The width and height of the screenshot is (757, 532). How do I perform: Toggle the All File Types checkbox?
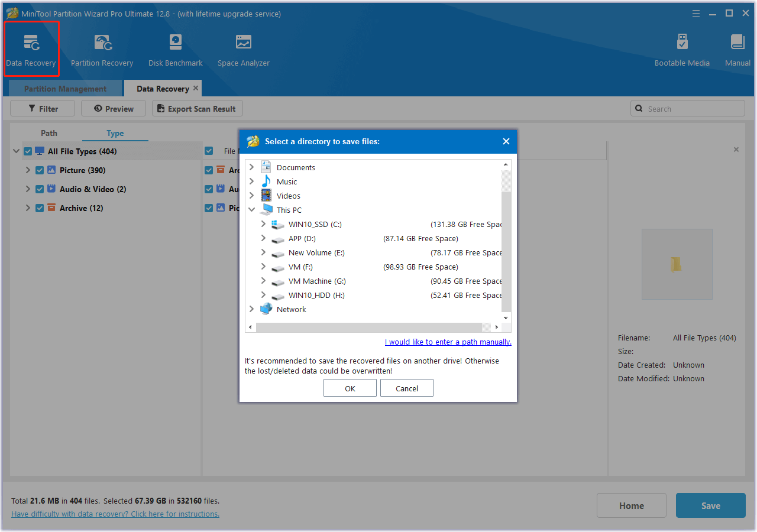click(x=27, y=151)
